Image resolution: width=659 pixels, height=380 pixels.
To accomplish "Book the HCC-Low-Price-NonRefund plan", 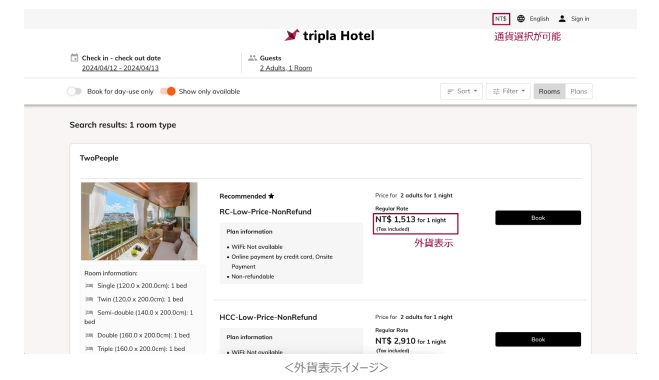I will point(538,339).
